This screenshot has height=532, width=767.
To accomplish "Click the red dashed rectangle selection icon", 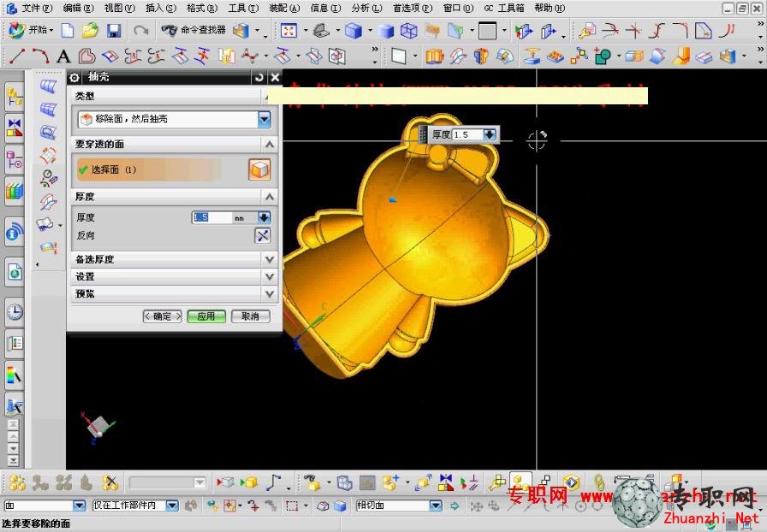I will [292, 505].
